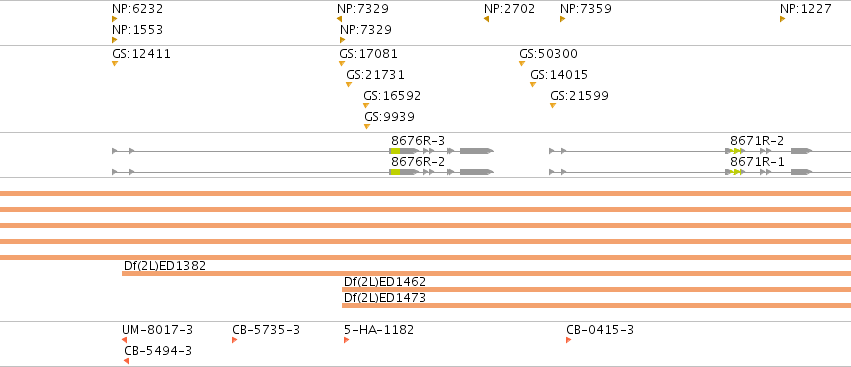Image resolution: width=851 pixels, height=367 pixels.
Task: Click the Df(2L)ED1462 deficiency bar
Action: point(596,289)
